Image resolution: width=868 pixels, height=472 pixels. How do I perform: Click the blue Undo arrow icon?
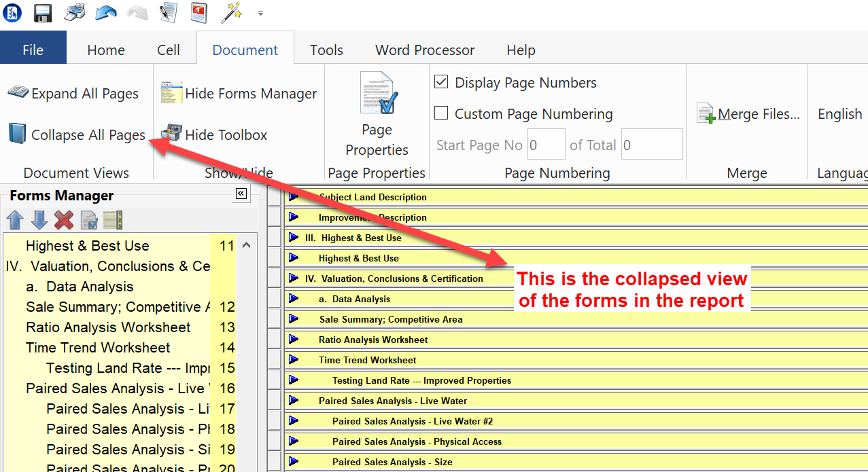pos(105,13)
